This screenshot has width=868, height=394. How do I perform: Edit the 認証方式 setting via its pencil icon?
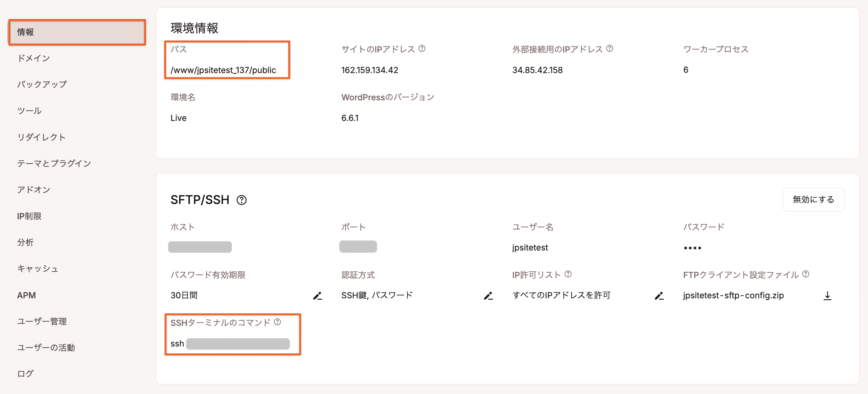pos(489,296)
